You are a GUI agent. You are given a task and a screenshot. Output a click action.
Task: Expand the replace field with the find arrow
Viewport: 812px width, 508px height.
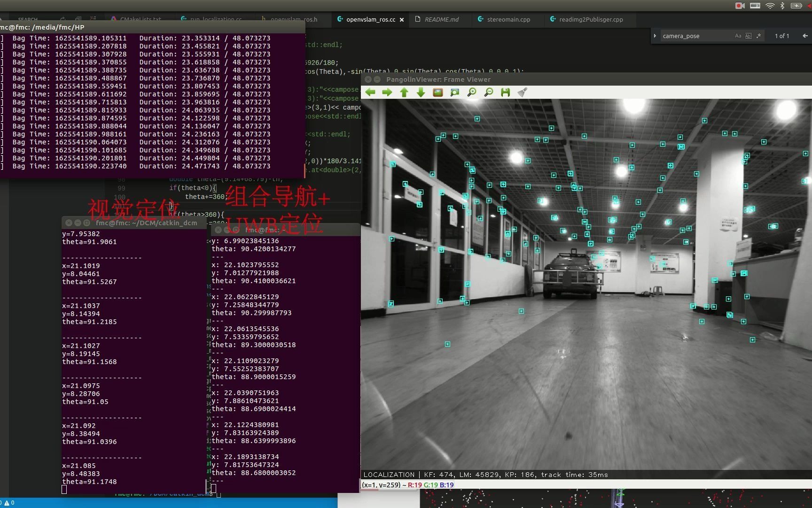(655, 36)
